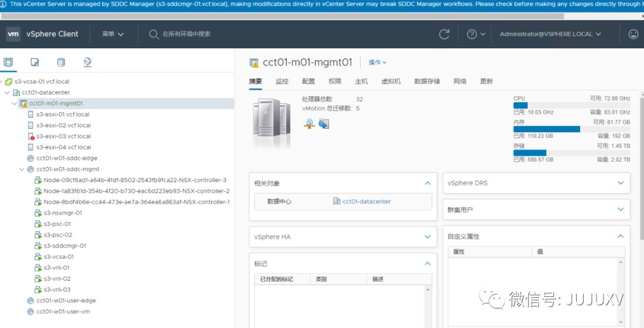
Task: Collapse the 标记 panel
Action: (x=428, y=264)
